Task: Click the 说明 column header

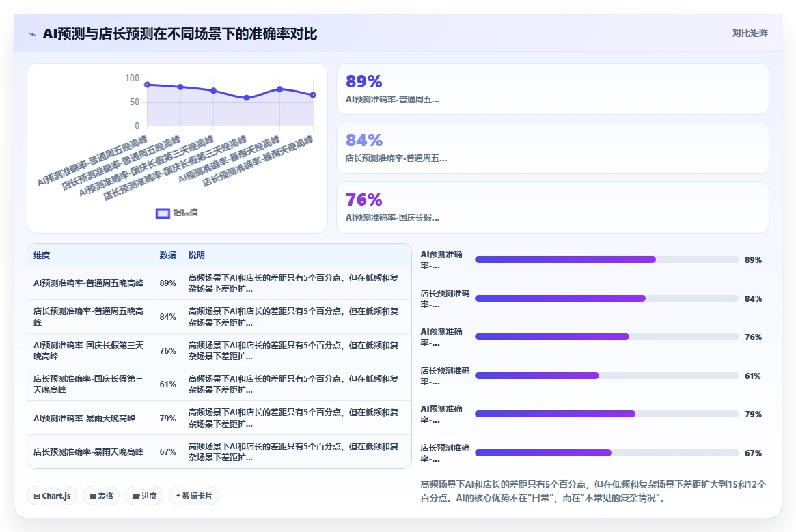Action: (x=197, y=255)
